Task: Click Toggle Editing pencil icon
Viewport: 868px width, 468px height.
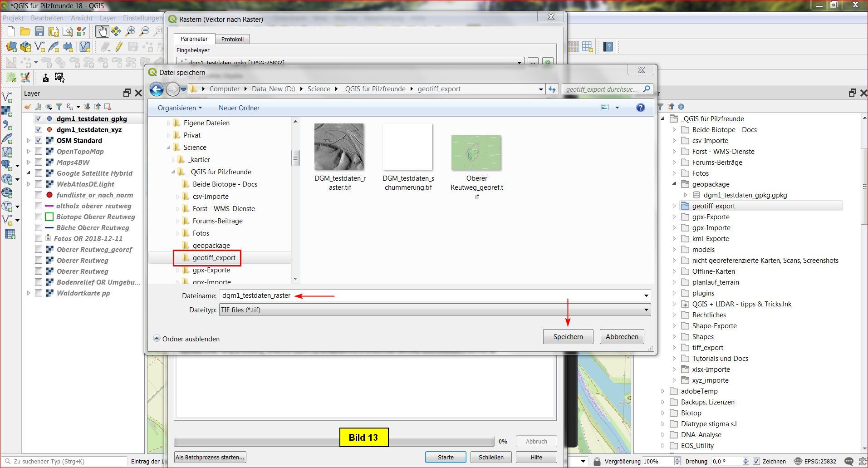Action: pyautogui.click(x=119, y=47)
